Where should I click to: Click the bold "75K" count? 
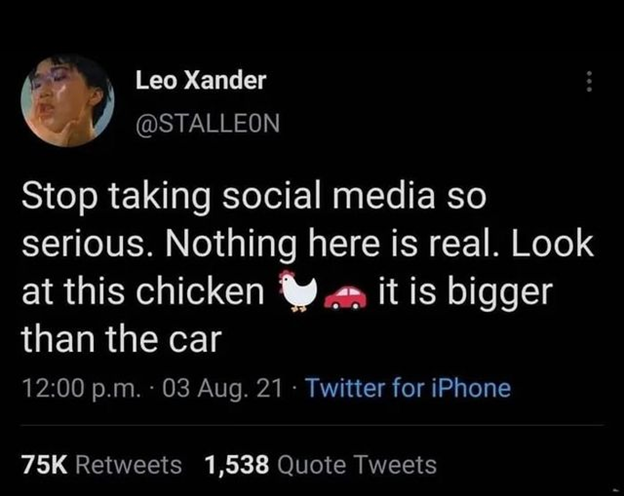45,465
